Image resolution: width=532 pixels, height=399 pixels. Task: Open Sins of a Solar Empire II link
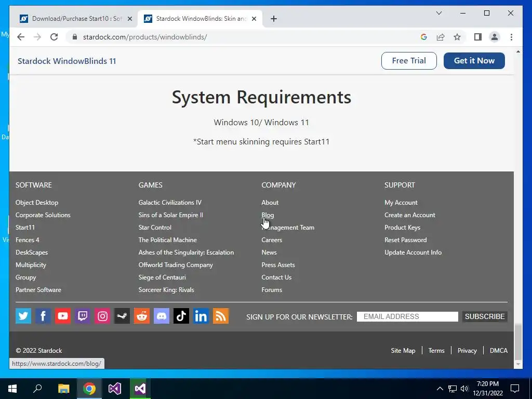170,215
